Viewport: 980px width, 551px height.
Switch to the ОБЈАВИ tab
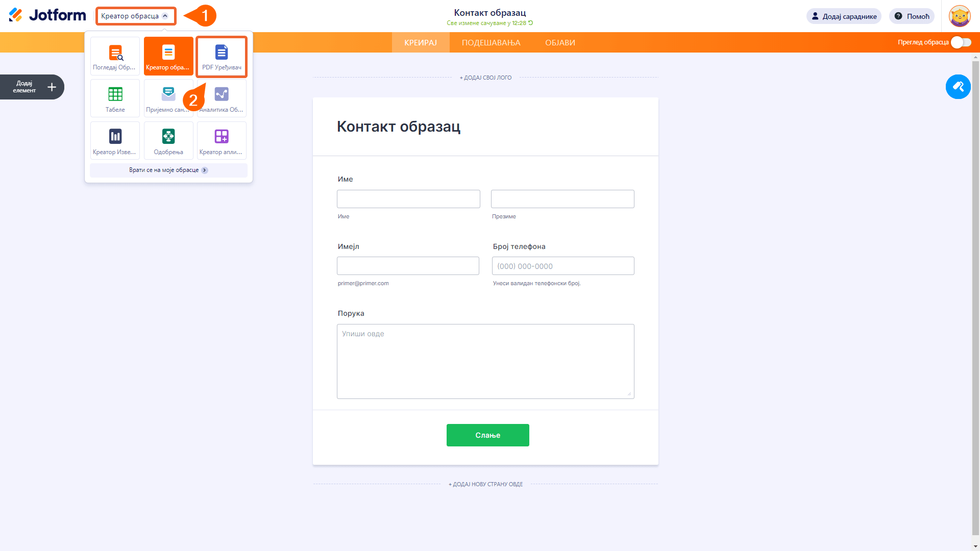560,43
